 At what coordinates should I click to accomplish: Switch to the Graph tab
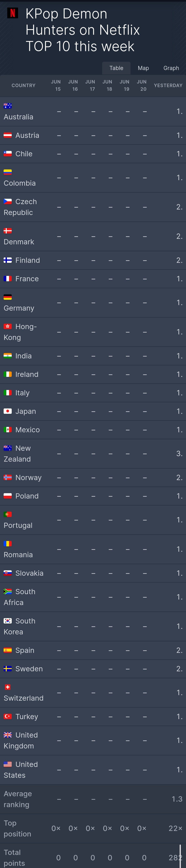tap(171, 68)
